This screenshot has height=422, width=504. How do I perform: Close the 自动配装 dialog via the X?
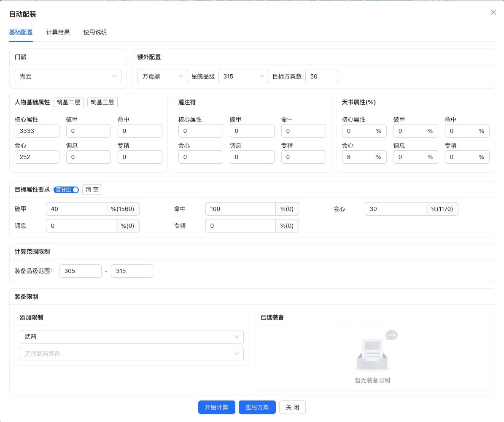pyautogui.click(x=493, y=12)
